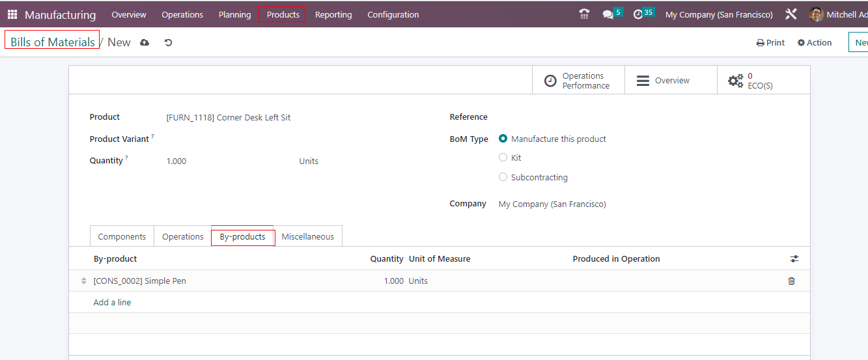
Task: Open the Action dropdown
Action: (x=815, y=43)
